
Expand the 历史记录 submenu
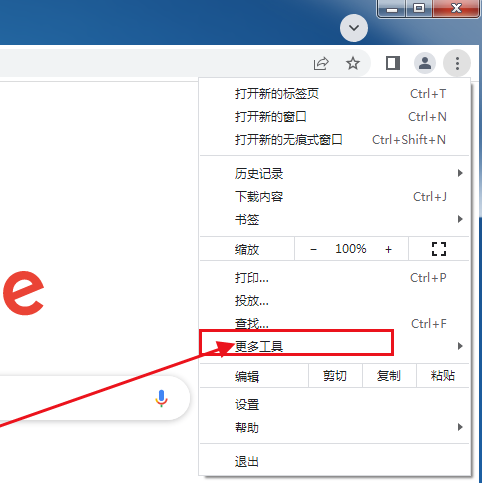(x=334, y=173)
